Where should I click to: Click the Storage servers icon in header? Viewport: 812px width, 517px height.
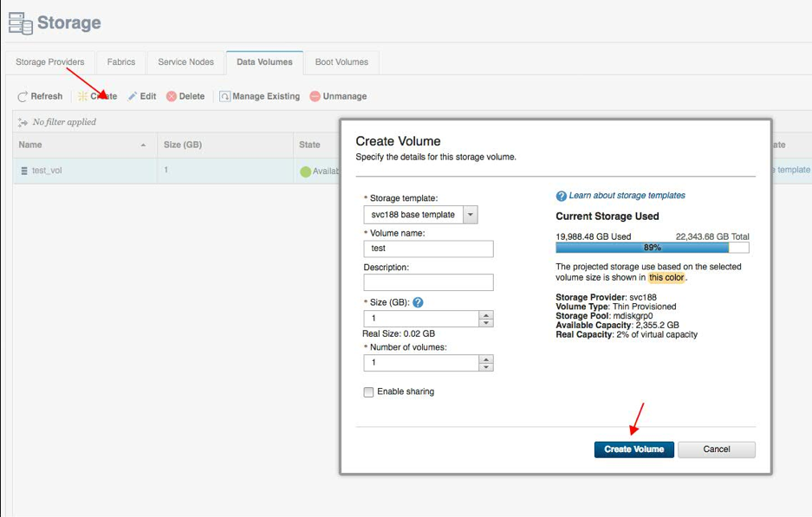click(21, 23)
